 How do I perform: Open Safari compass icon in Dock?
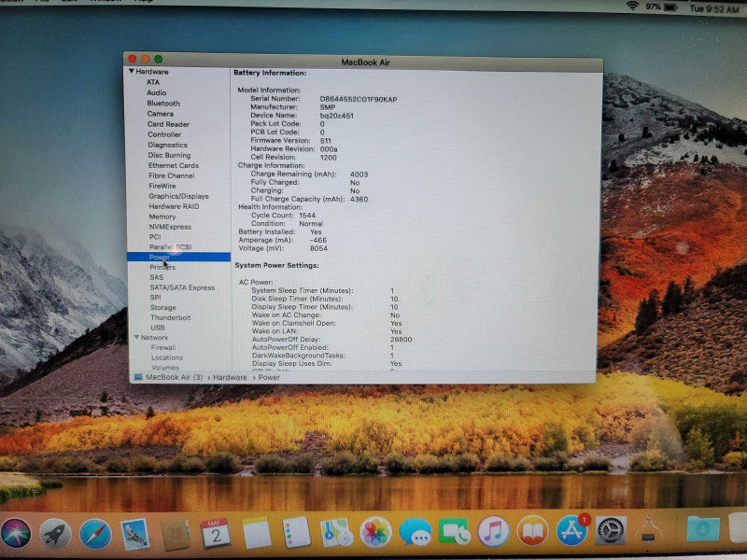[95, 534]
